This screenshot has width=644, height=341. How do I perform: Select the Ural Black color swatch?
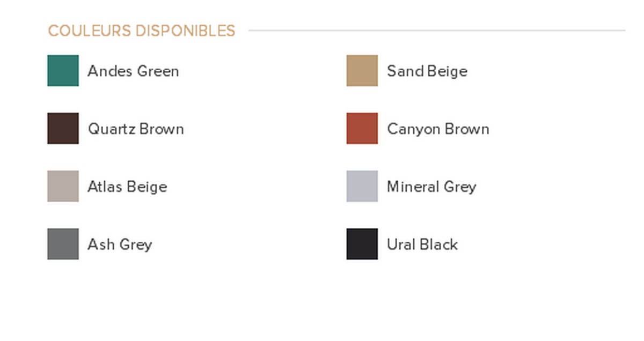click(x=362, y=244)
